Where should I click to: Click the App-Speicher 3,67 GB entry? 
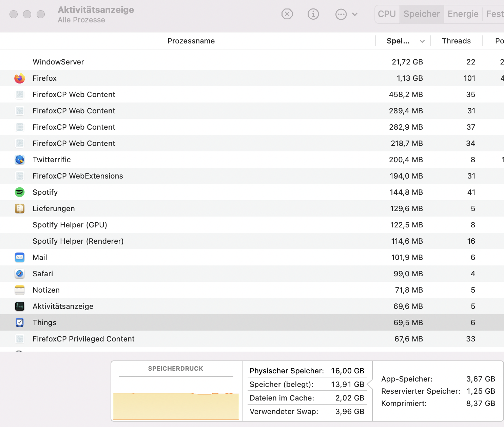(x=438, y=379)
